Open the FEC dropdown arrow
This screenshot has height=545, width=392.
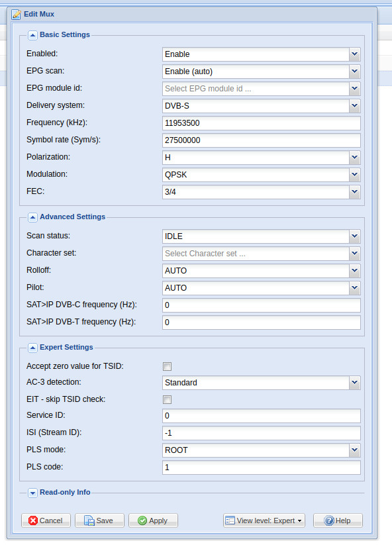point(354,192)
